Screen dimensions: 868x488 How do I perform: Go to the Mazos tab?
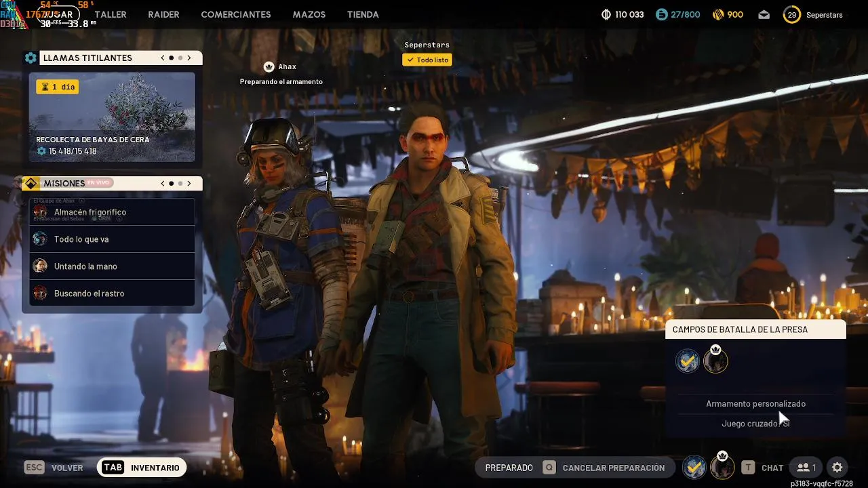tap(309, 14)
